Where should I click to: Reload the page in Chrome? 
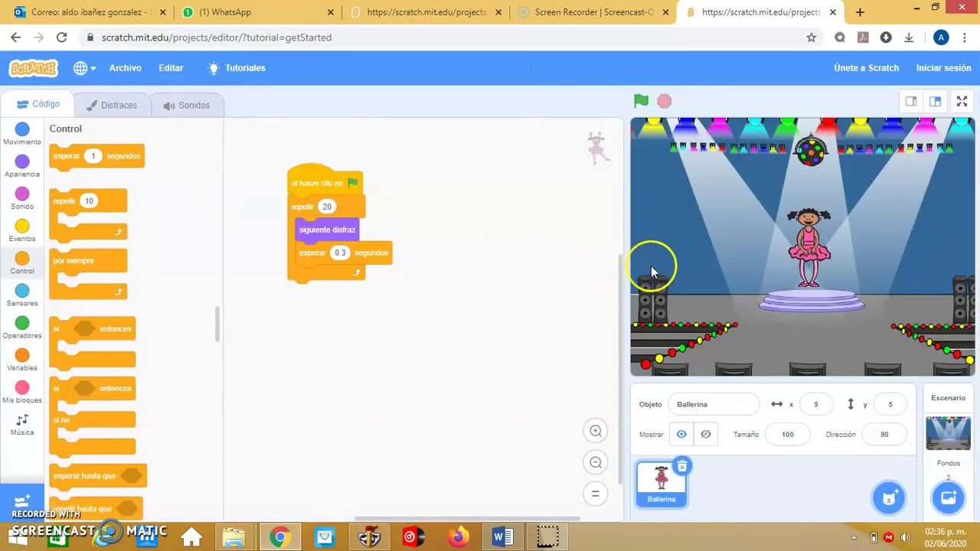point(62,37)
